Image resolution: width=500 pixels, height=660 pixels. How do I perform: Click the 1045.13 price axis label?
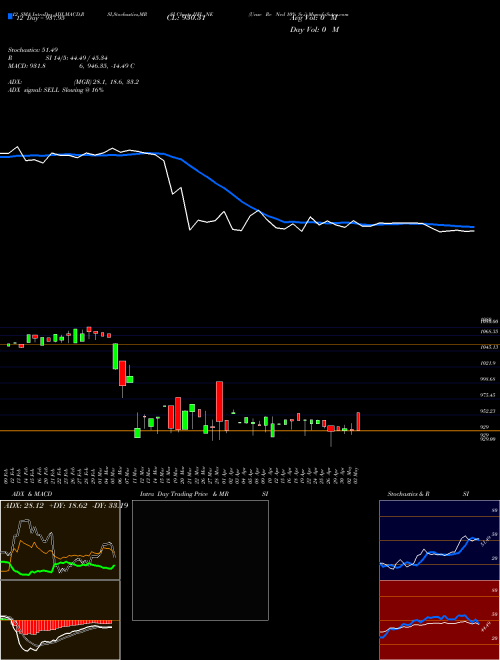coord(490,347)
